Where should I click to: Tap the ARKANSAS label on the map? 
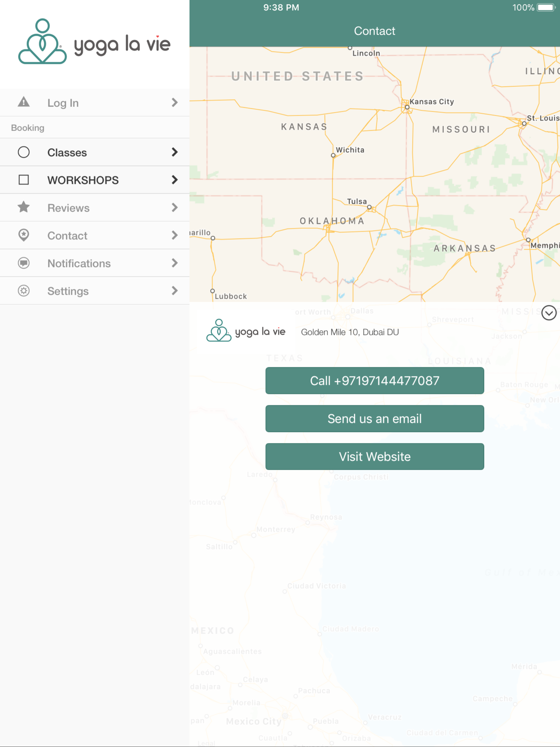pyautogui.click(x=465, y=249)
